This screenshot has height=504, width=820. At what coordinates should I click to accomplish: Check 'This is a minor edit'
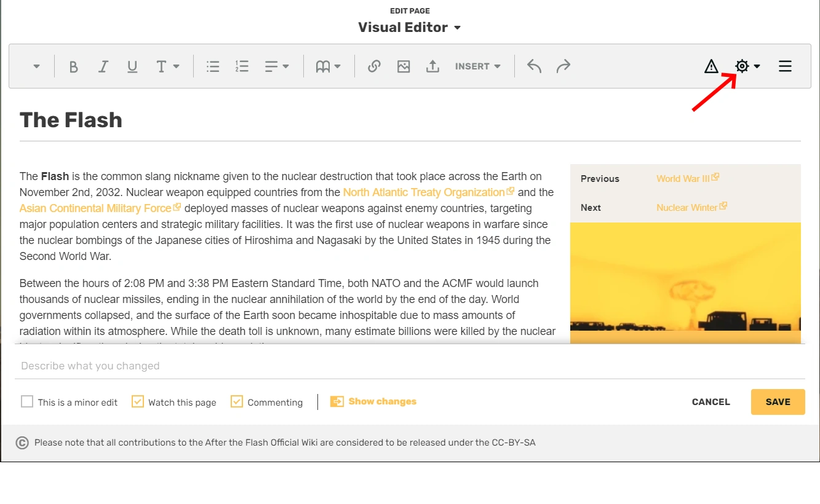coord(27,402)
